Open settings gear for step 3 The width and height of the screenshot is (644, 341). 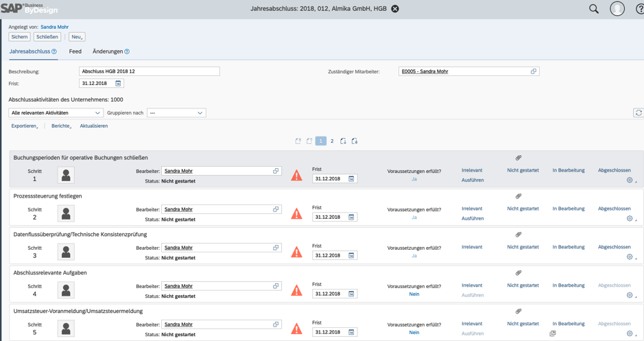(630, 257)
